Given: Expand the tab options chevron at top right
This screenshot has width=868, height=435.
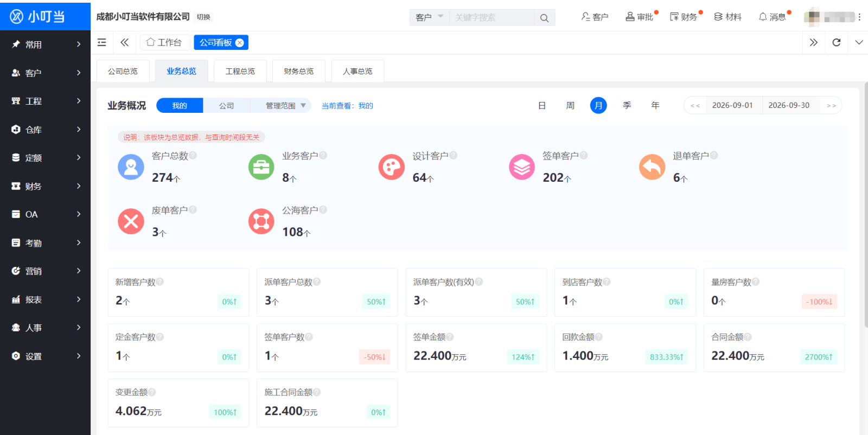Looking at the screenshot, I should (859, 42).
